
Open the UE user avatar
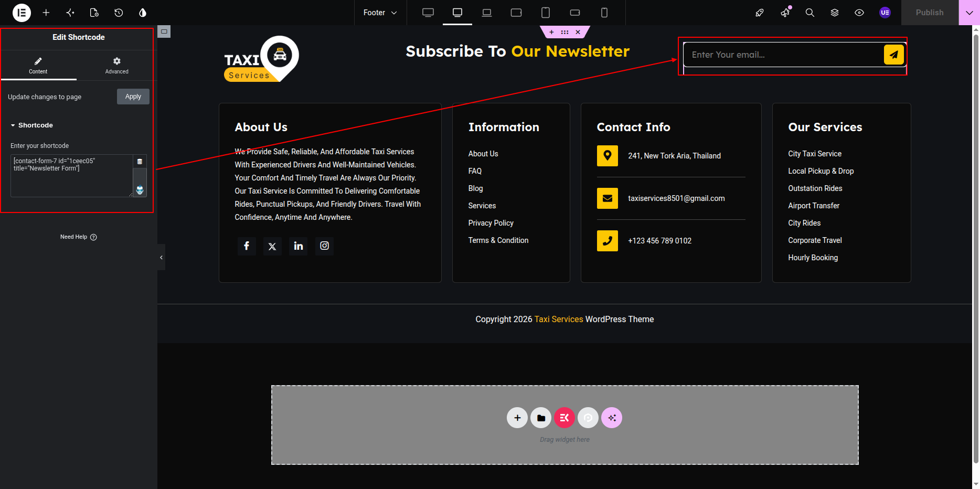tap(885, 13)
